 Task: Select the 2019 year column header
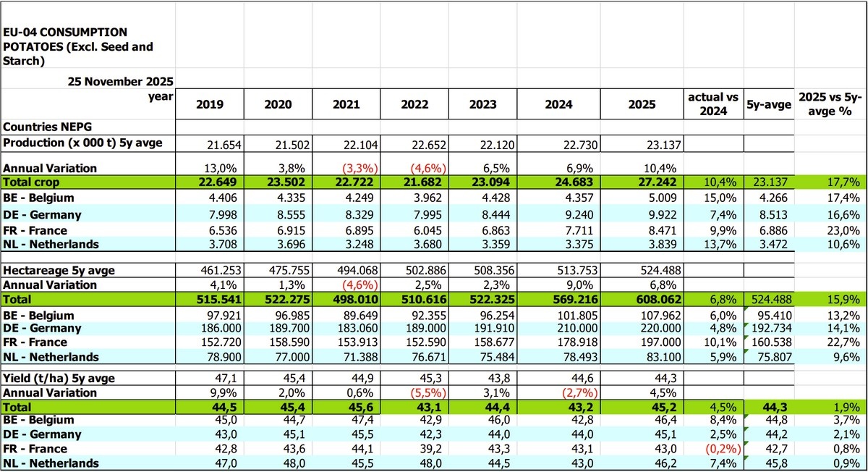[x=210, y=104]
